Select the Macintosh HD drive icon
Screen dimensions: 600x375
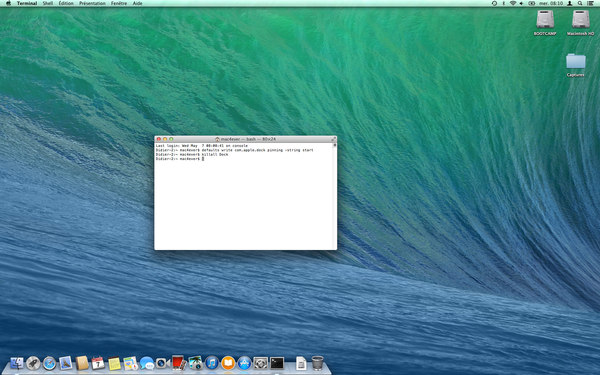tap(580, 19)
